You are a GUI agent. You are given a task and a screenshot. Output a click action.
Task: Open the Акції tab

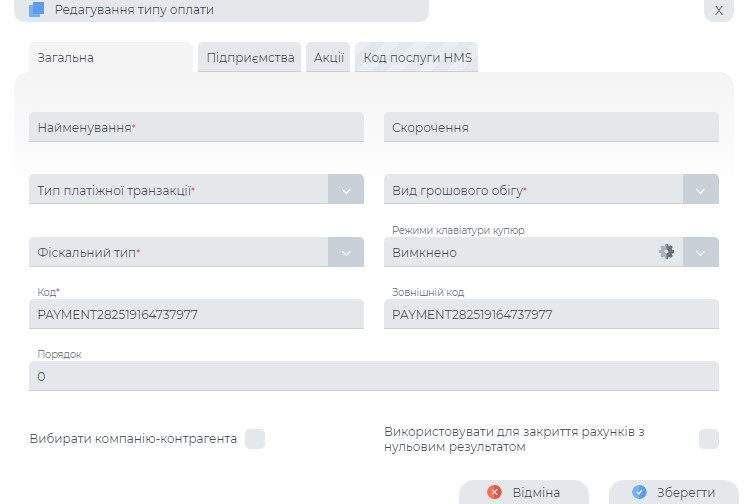[x=328, y=58]
